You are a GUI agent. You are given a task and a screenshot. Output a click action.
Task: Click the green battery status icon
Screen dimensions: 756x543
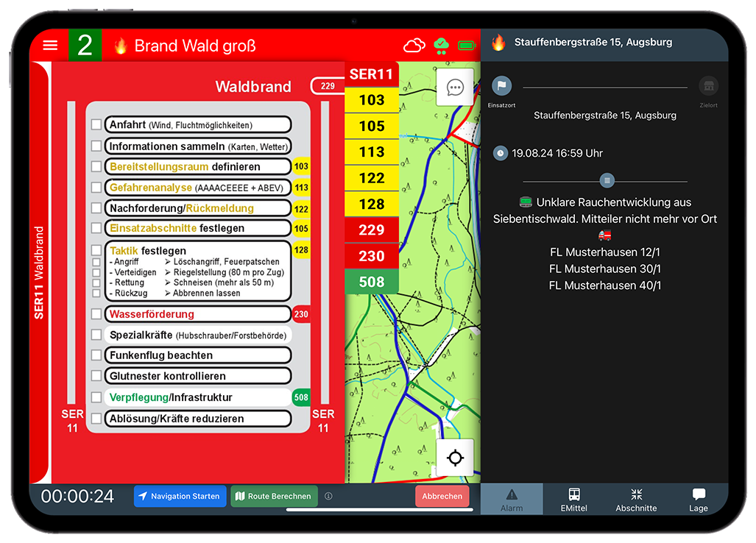tap(467, 46)
